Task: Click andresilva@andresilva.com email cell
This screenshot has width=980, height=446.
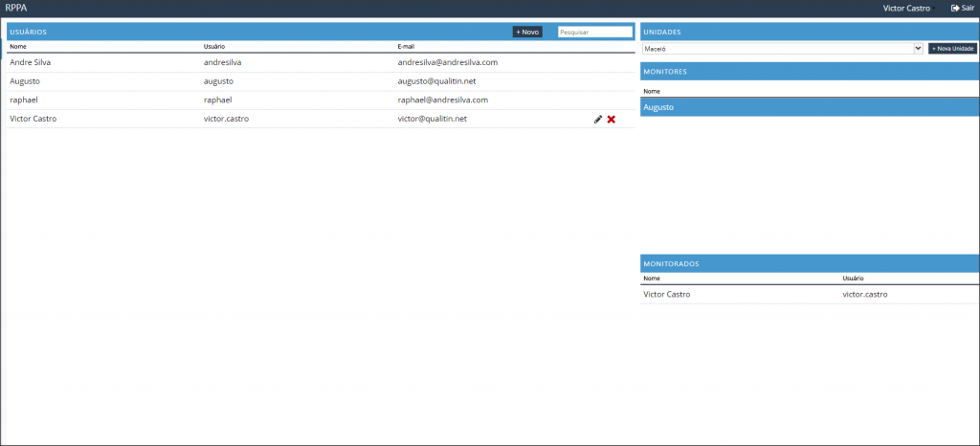Action: tap(447, 62)
